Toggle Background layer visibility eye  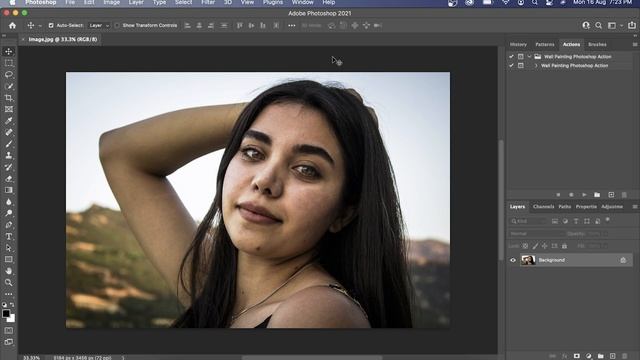click(x=513, y=260)
